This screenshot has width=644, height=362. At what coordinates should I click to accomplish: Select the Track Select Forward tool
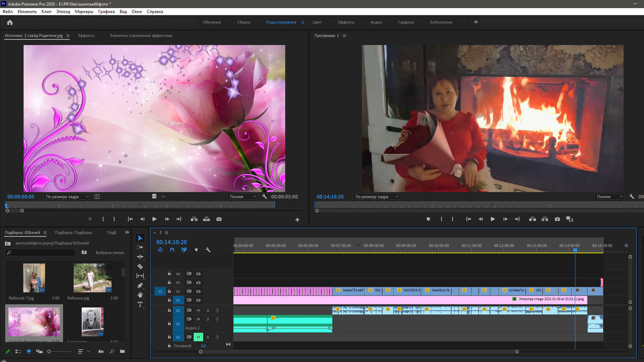click(140, 247)
